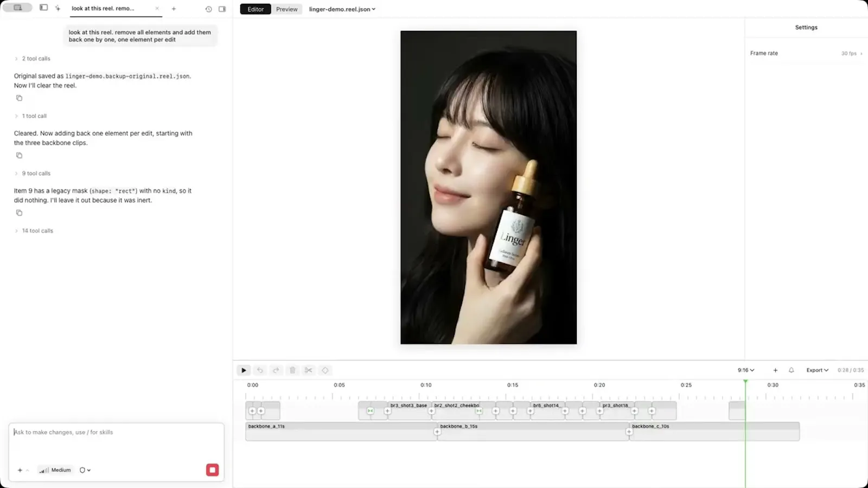The width and height of the screenshot is (868, 488).
Task: Select the backbone_b_15s clip
Action: [x=533, y=432]
